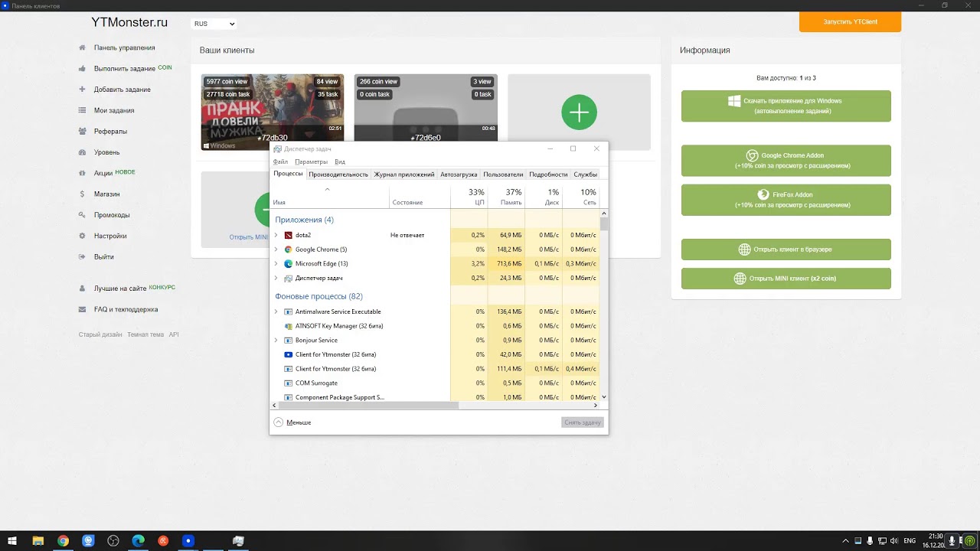Expand the Google Chrome process group
Viewport: 980px width, 551px height.
(x=276, y=249)
